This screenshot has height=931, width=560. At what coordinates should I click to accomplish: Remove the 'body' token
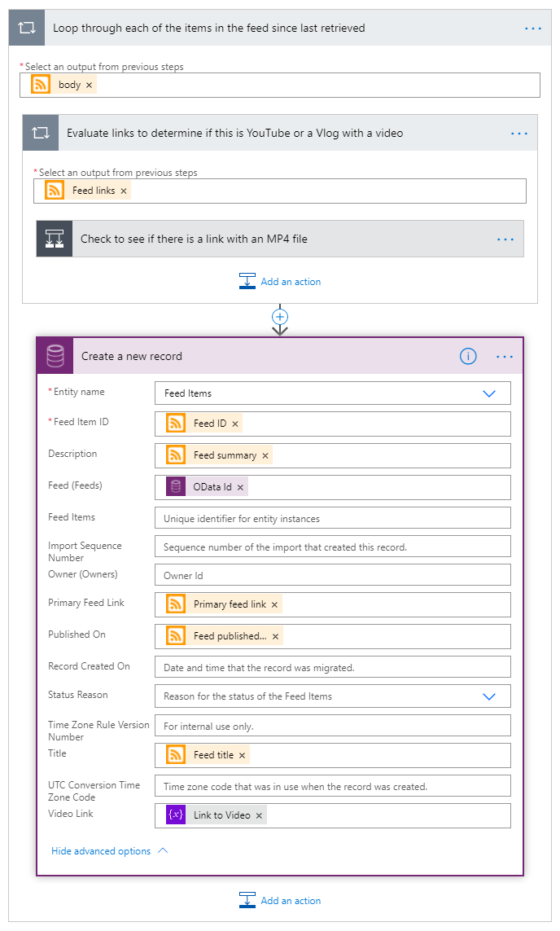pos(89,86)
